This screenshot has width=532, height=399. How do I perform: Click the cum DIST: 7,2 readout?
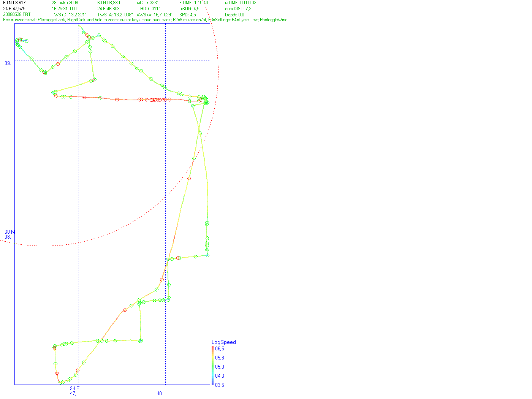[238, 9]
